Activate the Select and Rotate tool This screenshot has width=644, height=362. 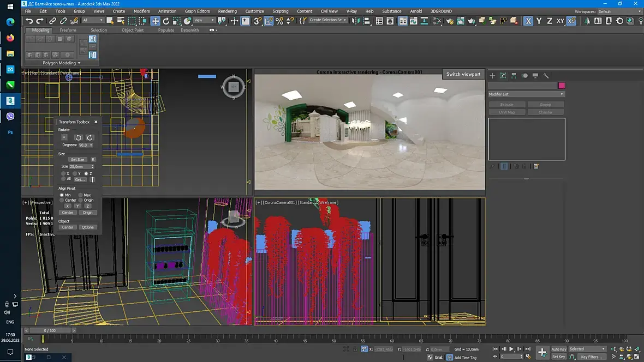(x=166, y=21)
